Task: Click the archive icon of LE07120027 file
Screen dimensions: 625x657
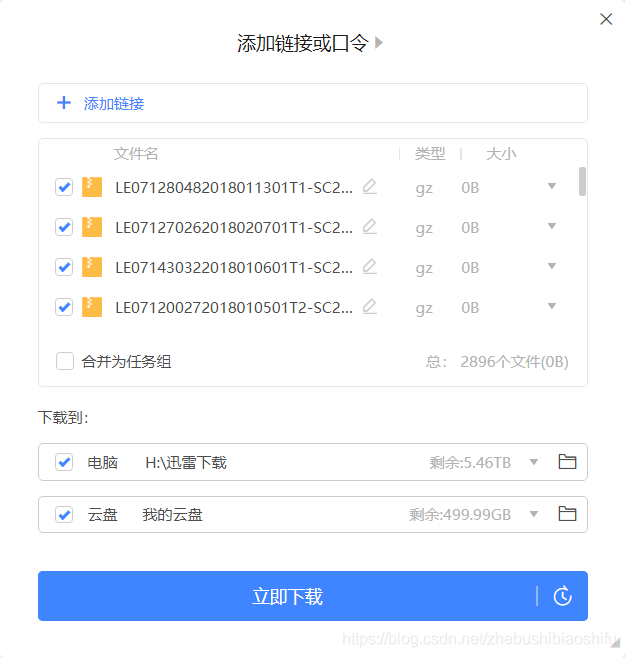Action: pyautogui.click(x=92, y=307)
